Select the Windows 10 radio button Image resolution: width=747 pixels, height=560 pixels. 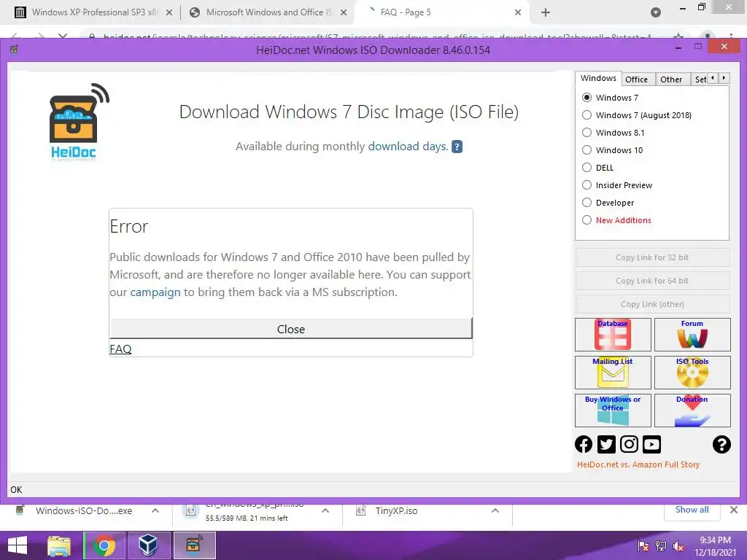587,150
